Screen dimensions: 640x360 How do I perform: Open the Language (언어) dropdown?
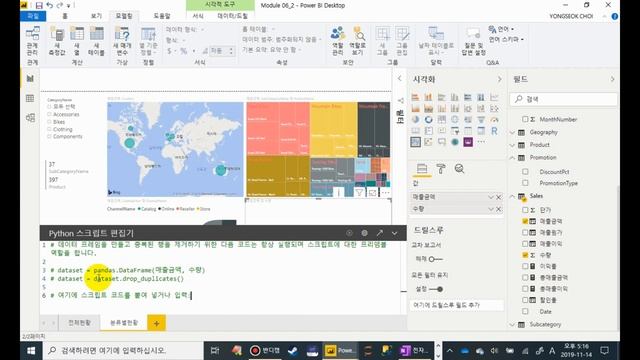click(501, 29)
